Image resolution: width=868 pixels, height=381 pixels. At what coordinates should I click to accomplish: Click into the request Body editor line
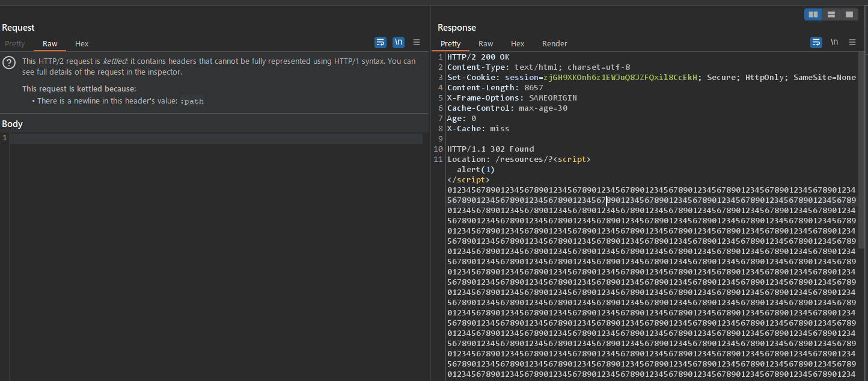click(216, 138)
